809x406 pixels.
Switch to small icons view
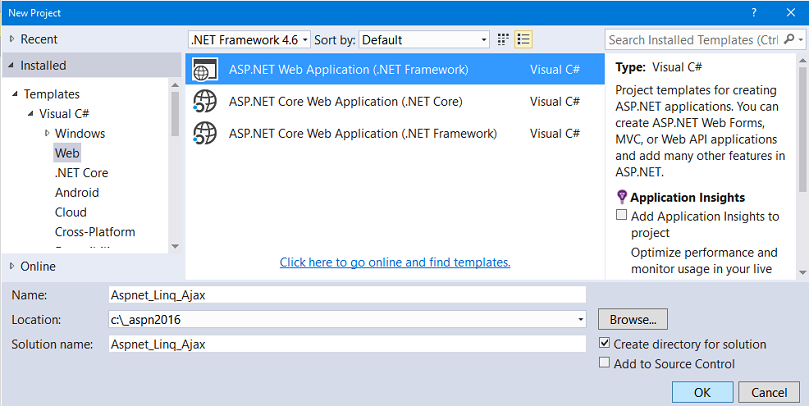pos(503,40)
